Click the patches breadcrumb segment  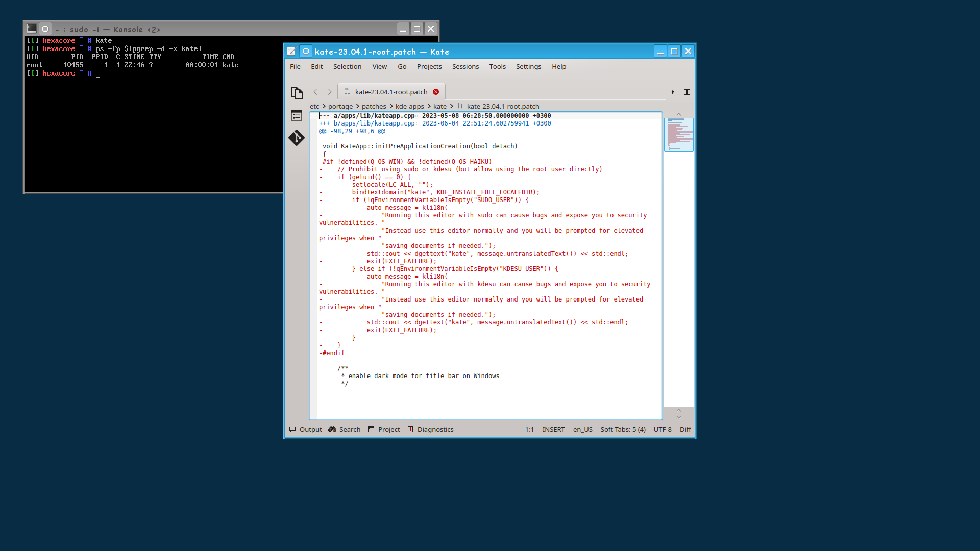374,106
